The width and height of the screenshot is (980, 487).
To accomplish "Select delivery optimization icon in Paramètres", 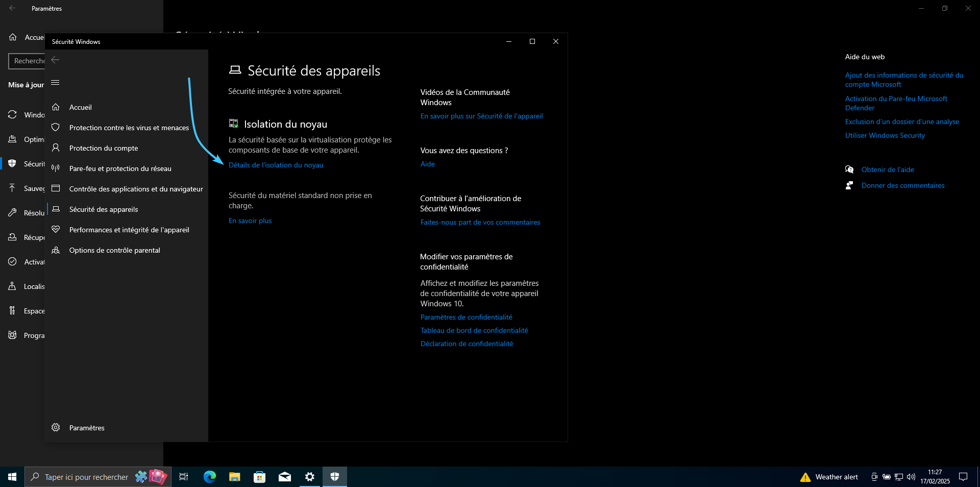I will [12, 139].
